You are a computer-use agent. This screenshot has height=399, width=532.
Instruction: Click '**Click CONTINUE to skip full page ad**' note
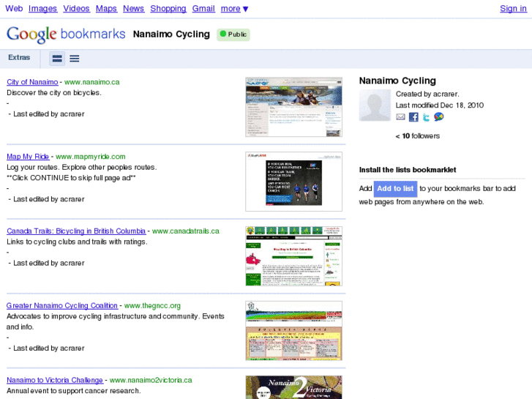pyautogui.click(x=71, y=178)
